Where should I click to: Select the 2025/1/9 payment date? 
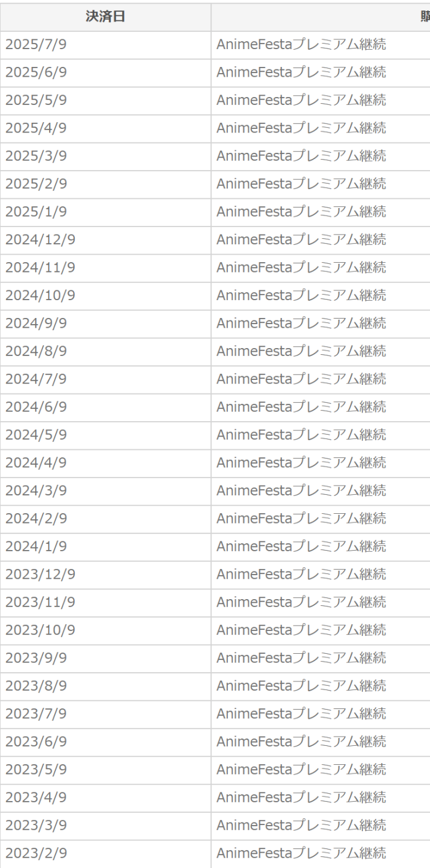pyautogui.click(x=36, y=212)
